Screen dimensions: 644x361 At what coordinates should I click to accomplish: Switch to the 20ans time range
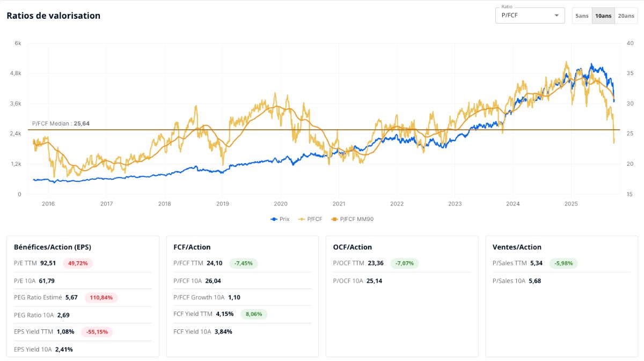tap(626, 16)
